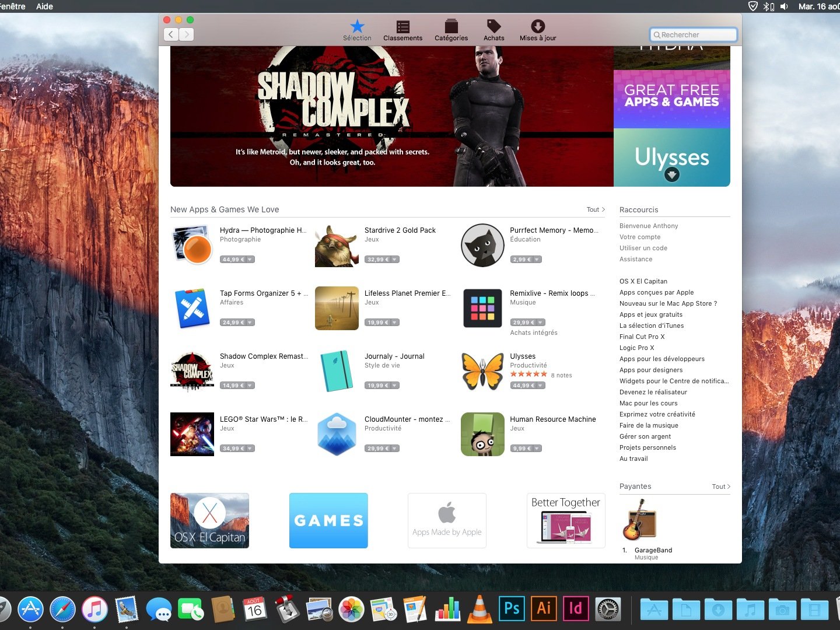Open the Ulysses butterfly app icon
This screenshot has height=630, width=840.
click(482, 372)
